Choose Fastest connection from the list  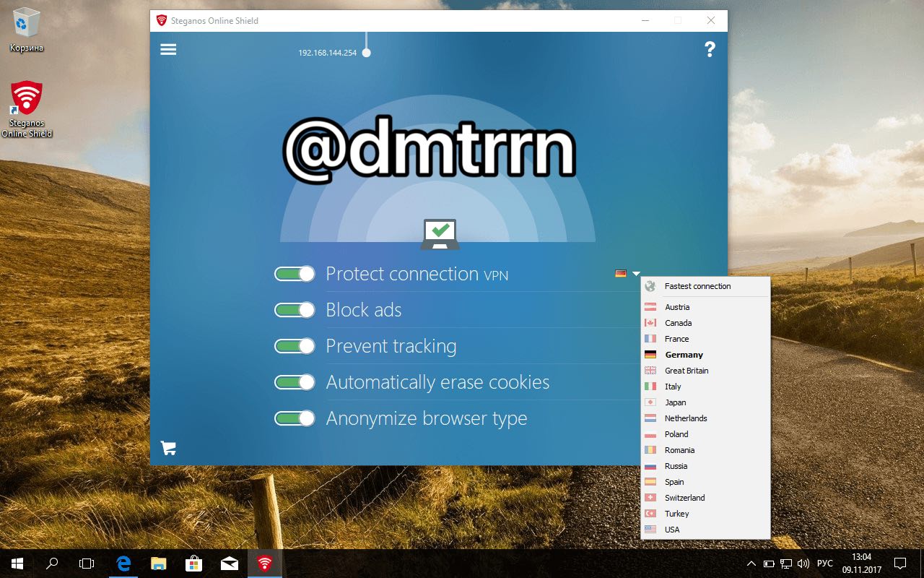[x=705, y=286]
